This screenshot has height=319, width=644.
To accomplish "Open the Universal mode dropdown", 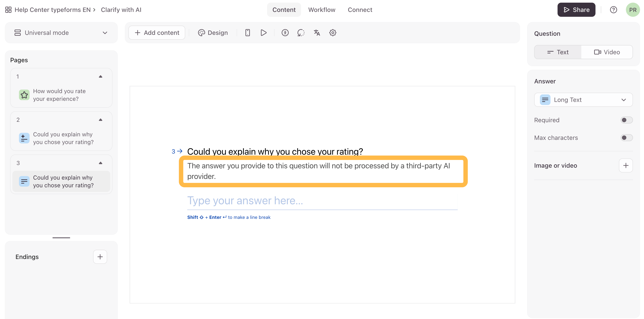I will pyautogui.click(x=61, y=33).
